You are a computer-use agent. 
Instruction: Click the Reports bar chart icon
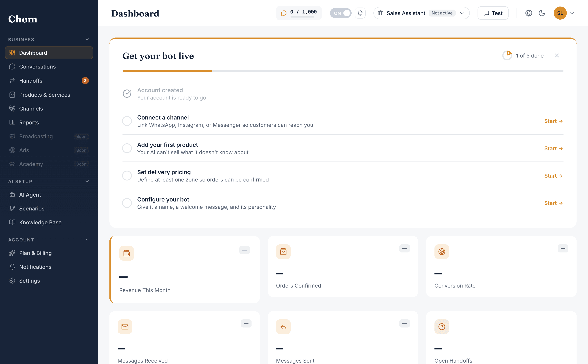tap(12, 123)
